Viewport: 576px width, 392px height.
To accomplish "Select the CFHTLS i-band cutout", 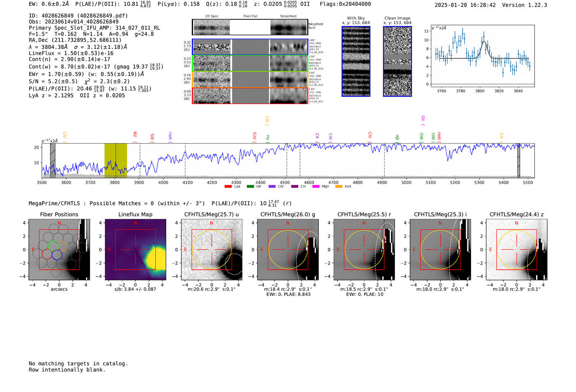I will (x=440, y=250).
